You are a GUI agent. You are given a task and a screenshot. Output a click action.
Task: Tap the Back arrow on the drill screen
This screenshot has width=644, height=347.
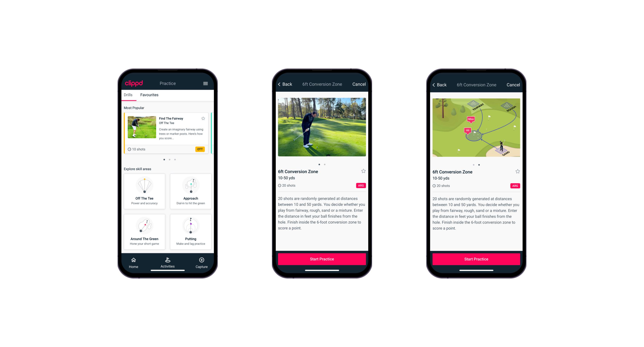(x=285, y=84)
